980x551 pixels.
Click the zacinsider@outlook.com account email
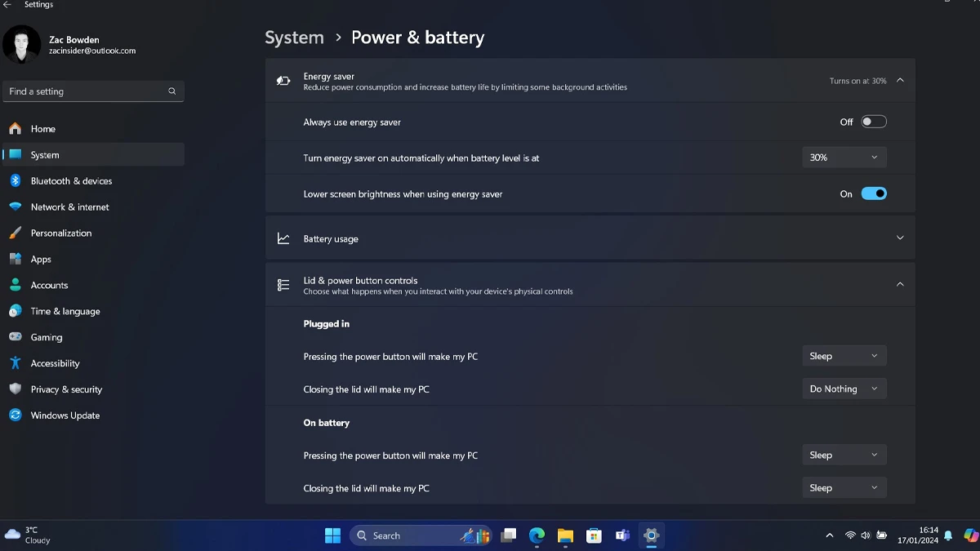point(92,51)
